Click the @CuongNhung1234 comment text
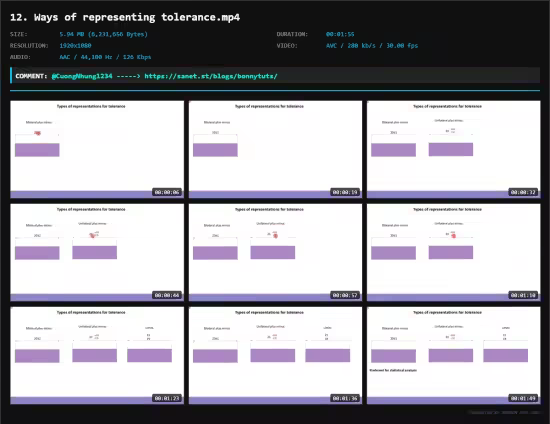This screenshot has width=550, height=424. (82, 76)
